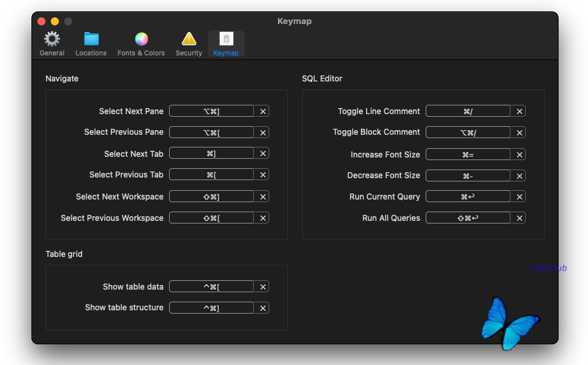
Task: Click the blue butterfly image
Action: tap(509, 324)
